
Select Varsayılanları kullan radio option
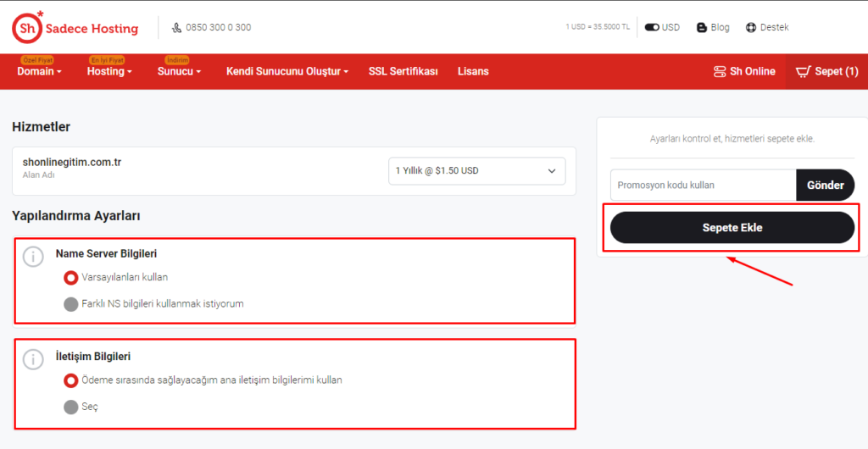pyautogui.click(x=71, y=277)
